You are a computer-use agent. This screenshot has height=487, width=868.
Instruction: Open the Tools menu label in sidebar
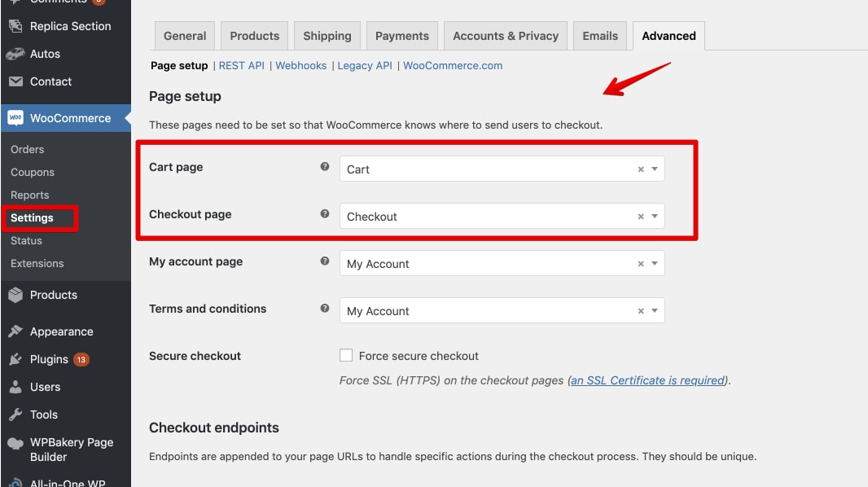tap(44, 415)
